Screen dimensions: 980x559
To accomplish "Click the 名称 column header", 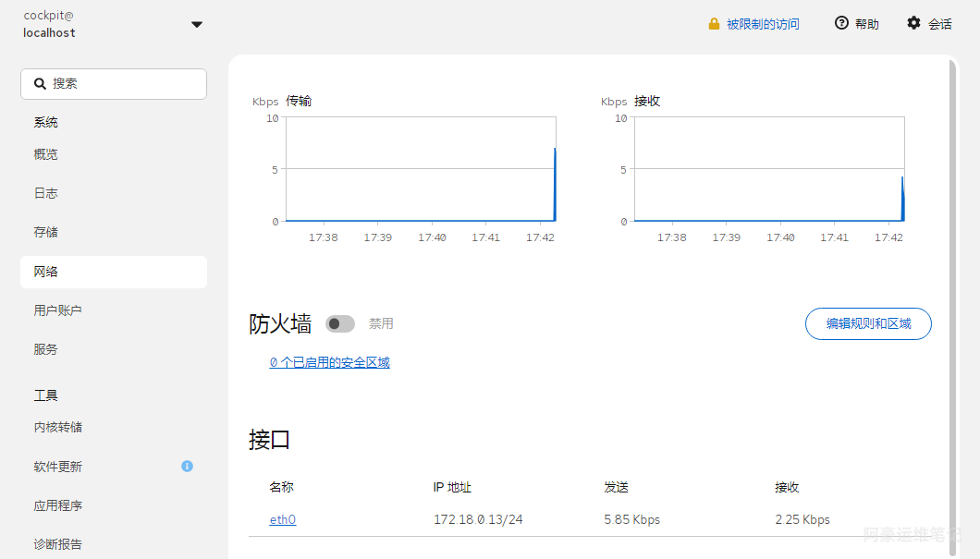I will [x=281, y=487].
